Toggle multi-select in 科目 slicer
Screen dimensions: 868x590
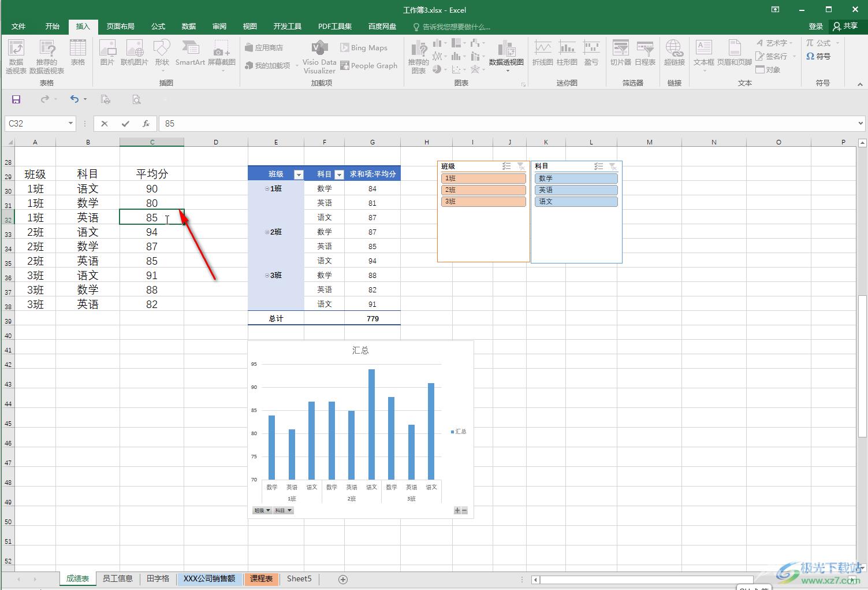(599, 166)
